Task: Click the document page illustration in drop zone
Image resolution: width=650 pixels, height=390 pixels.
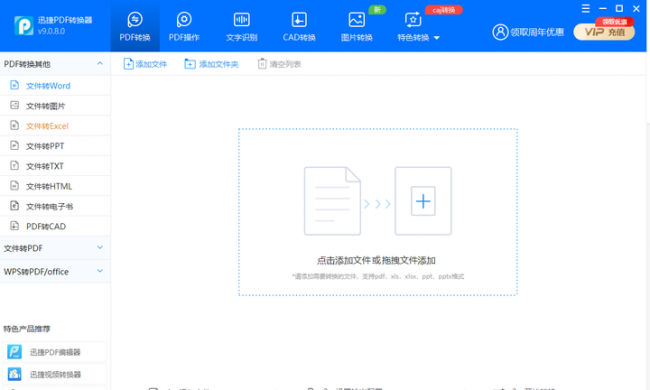Action: pyautogui.click(x=332, y=201)
